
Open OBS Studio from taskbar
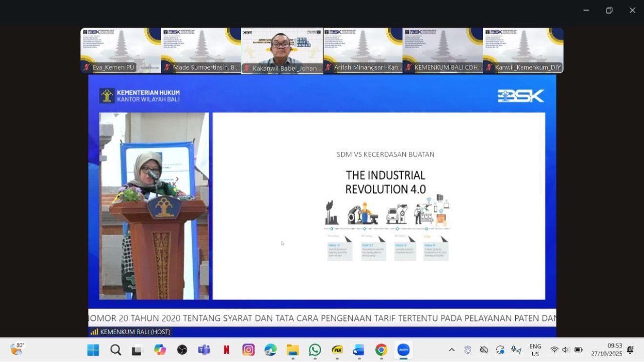[x=182, y=350]
